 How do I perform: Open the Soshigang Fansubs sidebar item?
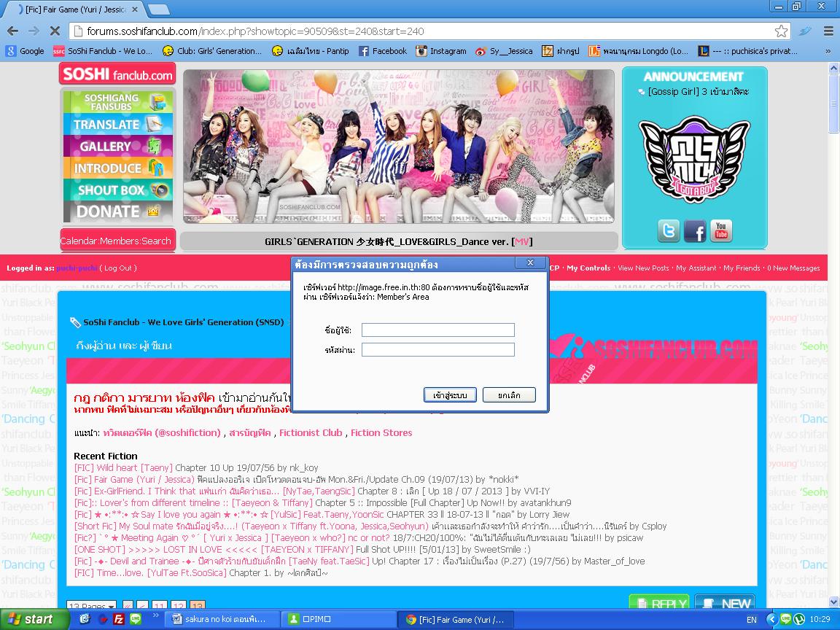pyautogui.click(x=118, y=102)
